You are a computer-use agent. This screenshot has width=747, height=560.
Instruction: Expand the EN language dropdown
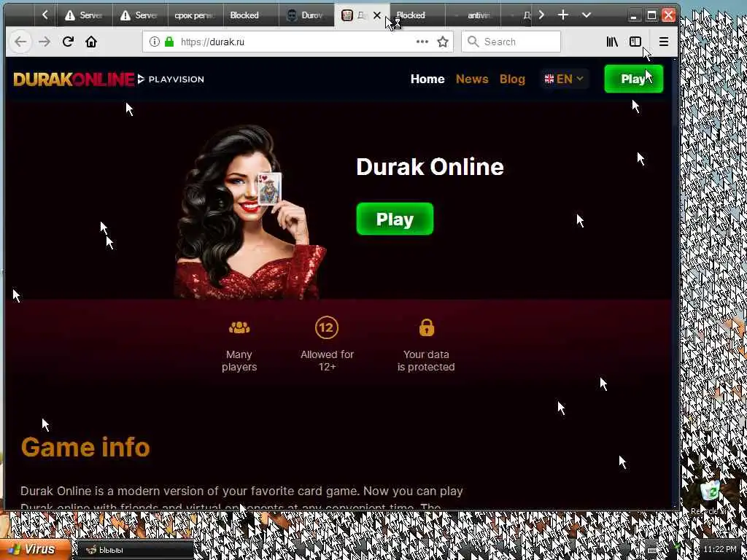(564, 79)
